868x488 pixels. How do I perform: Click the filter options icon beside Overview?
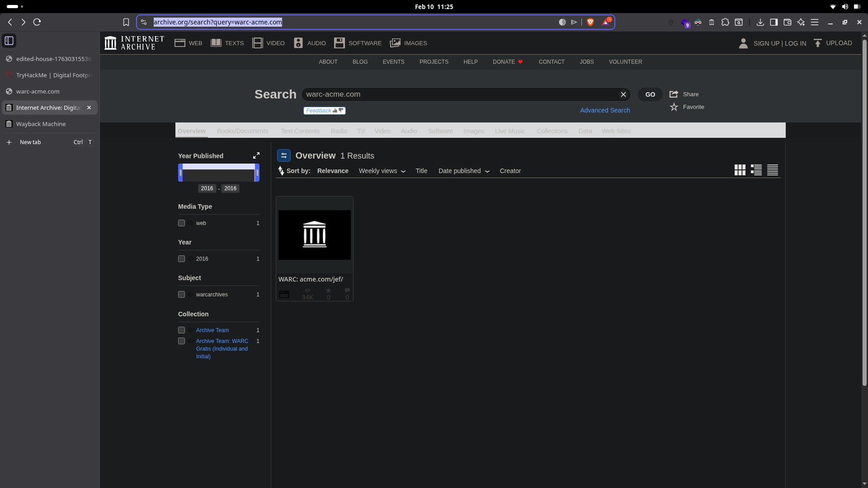pos(284,155)
